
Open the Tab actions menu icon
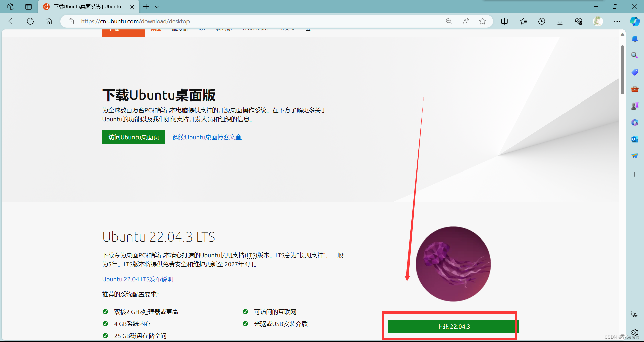(x=29, y=7)
